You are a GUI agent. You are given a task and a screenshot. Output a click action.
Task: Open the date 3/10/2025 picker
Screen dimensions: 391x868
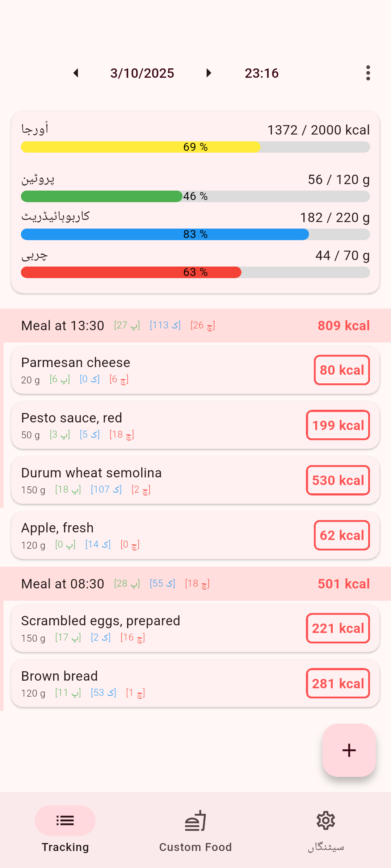pos(142,73)
